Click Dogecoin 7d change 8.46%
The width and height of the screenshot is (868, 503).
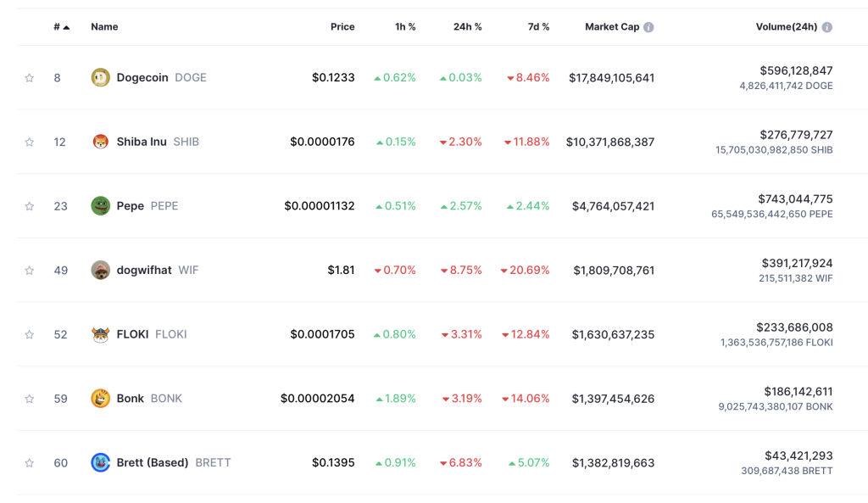pos(528,77)
